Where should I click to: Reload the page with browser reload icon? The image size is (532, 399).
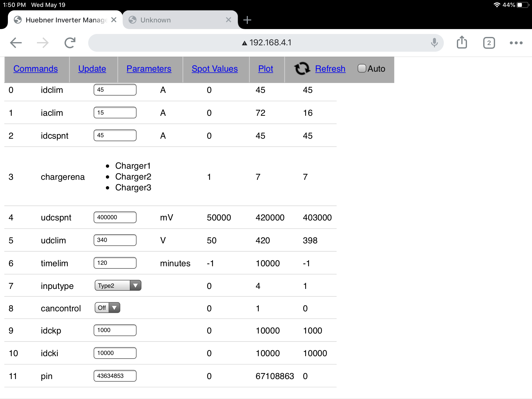[x=70, y=43]
